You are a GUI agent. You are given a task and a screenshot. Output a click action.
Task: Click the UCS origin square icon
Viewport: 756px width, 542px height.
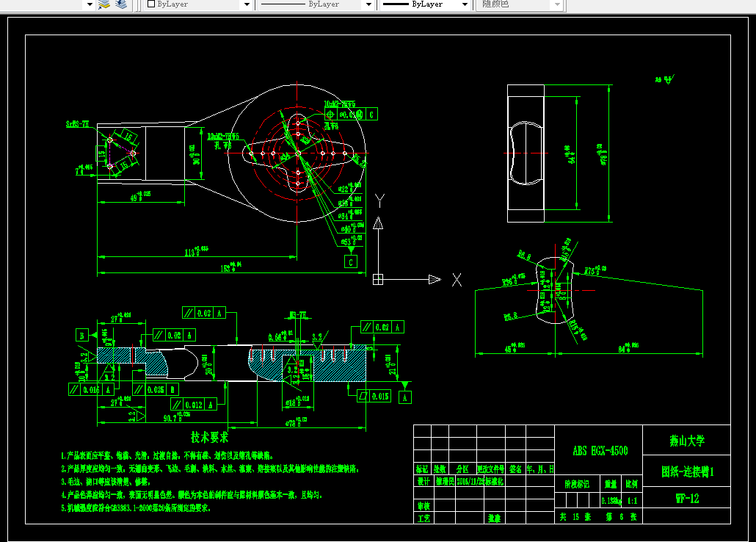point(378,280)
